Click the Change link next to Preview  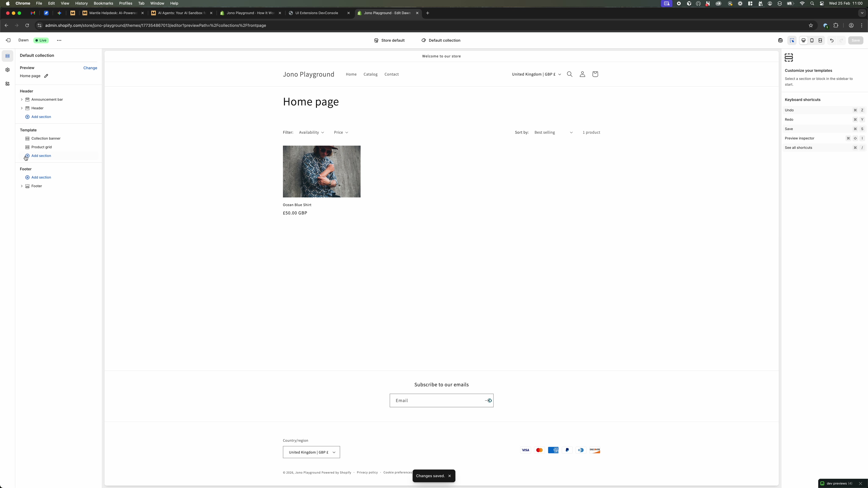(x=90, y=68)
